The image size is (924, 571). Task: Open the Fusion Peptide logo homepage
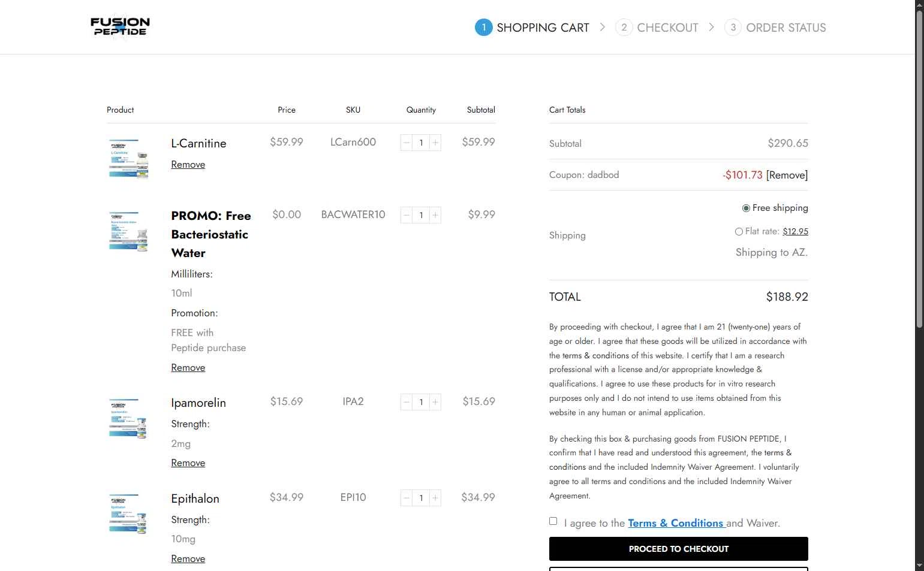click(120, 26)
